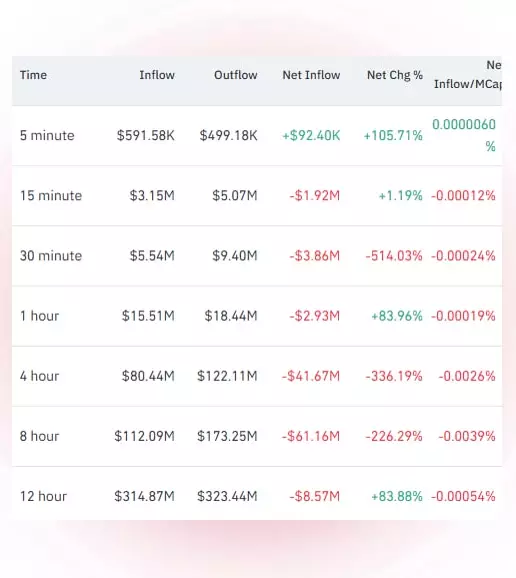Screen dimensions: 516x578
Task: Select the Net Inflow/MCap header
Action: click(x=468, y=75)
